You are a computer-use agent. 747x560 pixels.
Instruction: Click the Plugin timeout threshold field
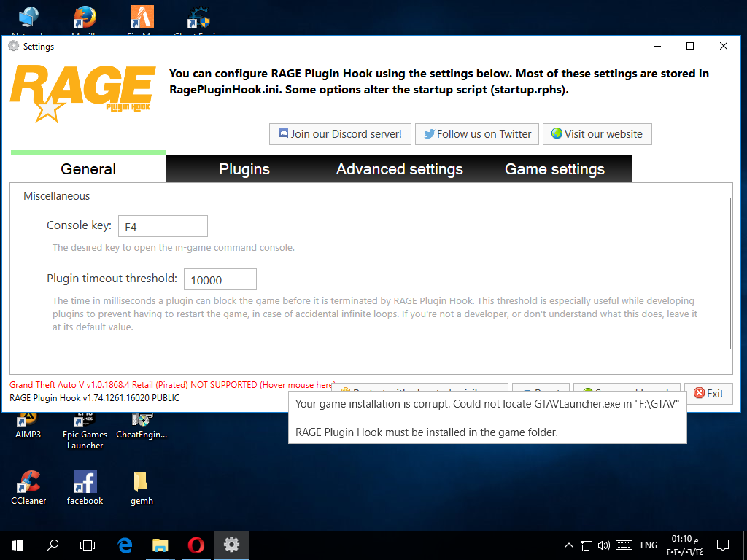(x=220, y=279)
